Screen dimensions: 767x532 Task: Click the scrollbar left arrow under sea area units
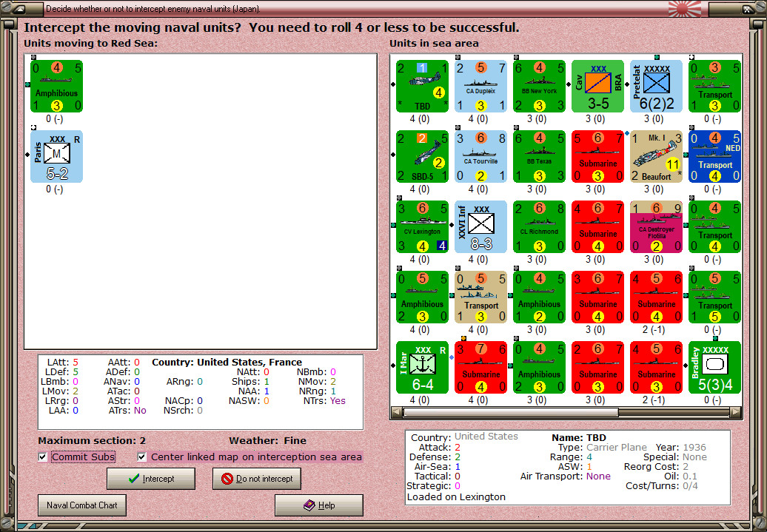pyautogui.click(x=397, y=412)
